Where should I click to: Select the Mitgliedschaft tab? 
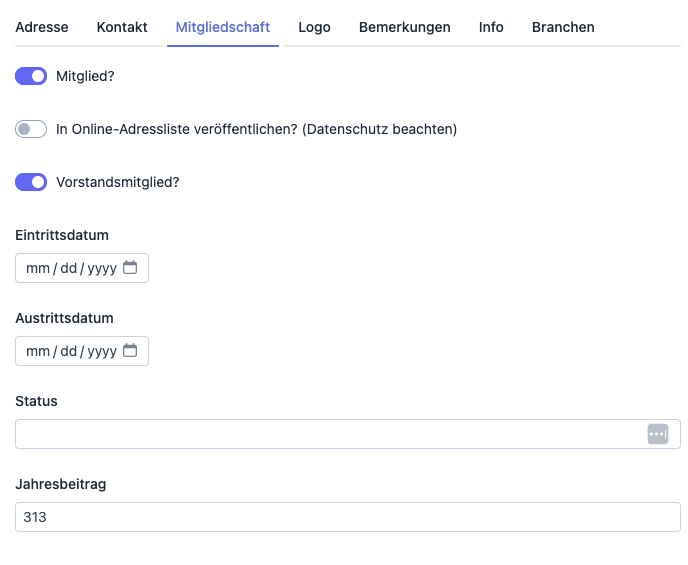coord(223,27)
